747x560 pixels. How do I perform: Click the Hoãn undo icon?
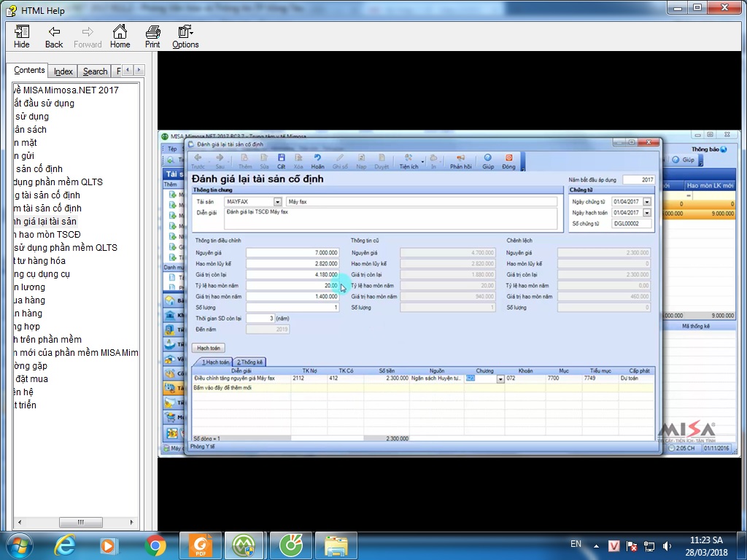pos(317,161)
